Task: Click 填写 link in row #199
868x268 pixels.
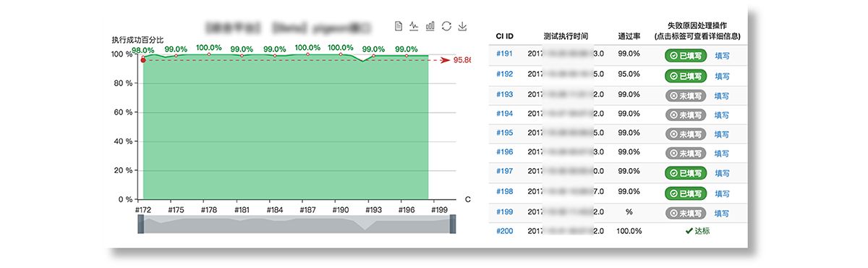Action: (x=722, y=214)
